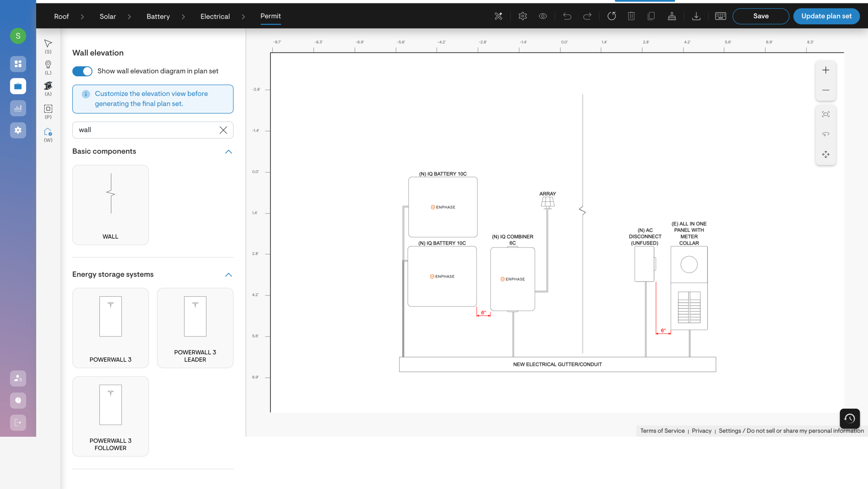Switch to the Electrical step
Viewport: 868px width, 489px height.
215,16
